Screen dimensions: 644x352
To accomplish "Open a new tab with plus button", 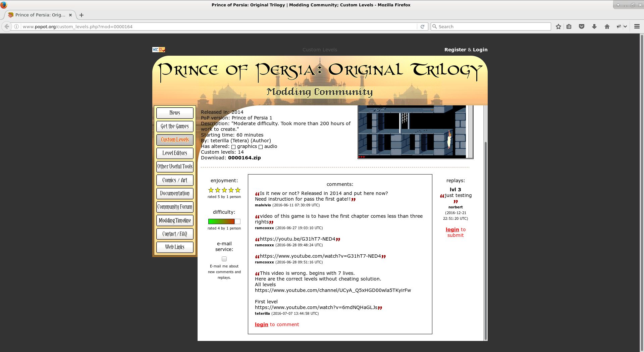I will click(82, 15).
